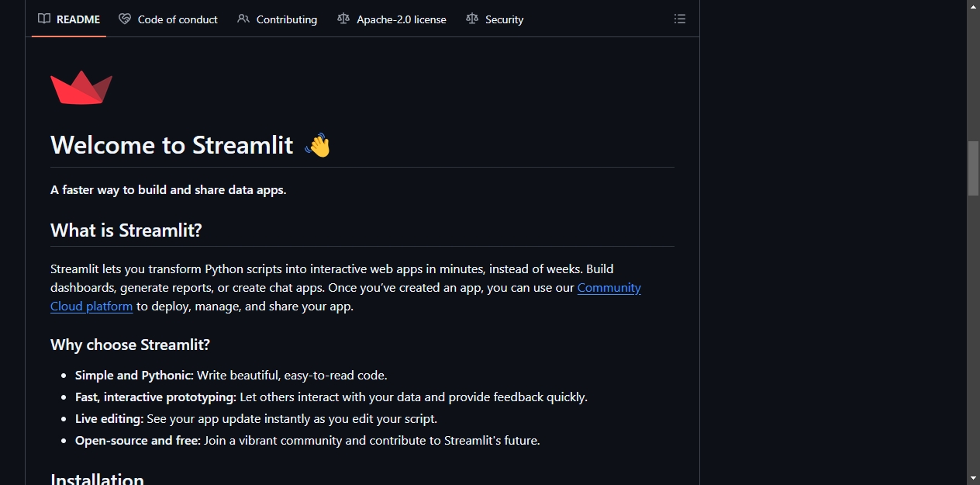Follow the Community Cloud platform link
The height and width of the screenshot is (485, 980).
609,287
